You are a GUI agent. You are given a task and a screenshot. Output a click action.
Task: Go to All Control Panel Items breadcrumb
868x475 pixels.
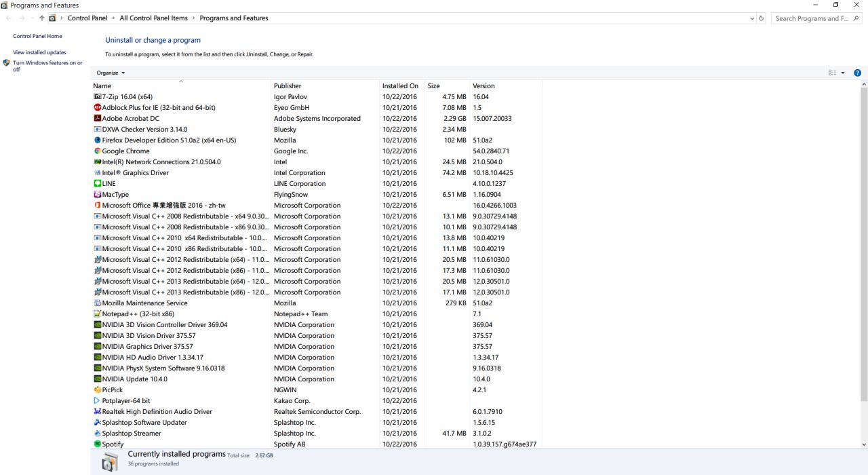point(154,18)
